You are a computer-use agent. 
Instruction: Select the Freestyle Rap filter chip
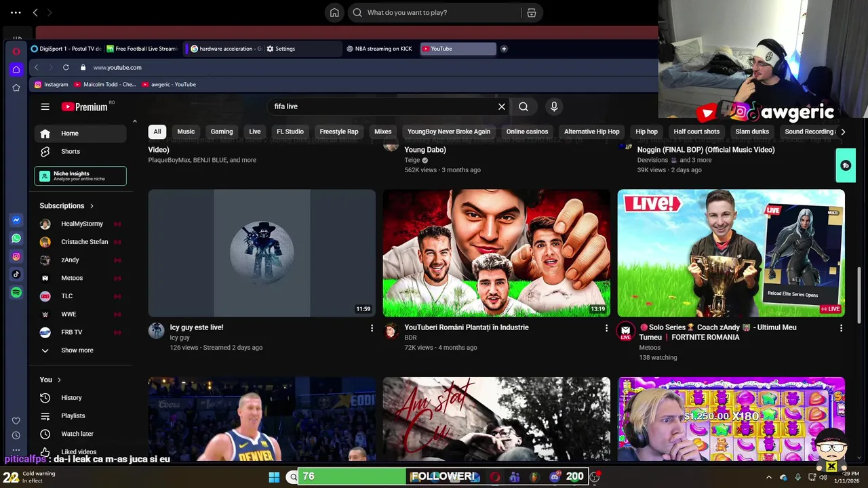(x=339, y=131)
